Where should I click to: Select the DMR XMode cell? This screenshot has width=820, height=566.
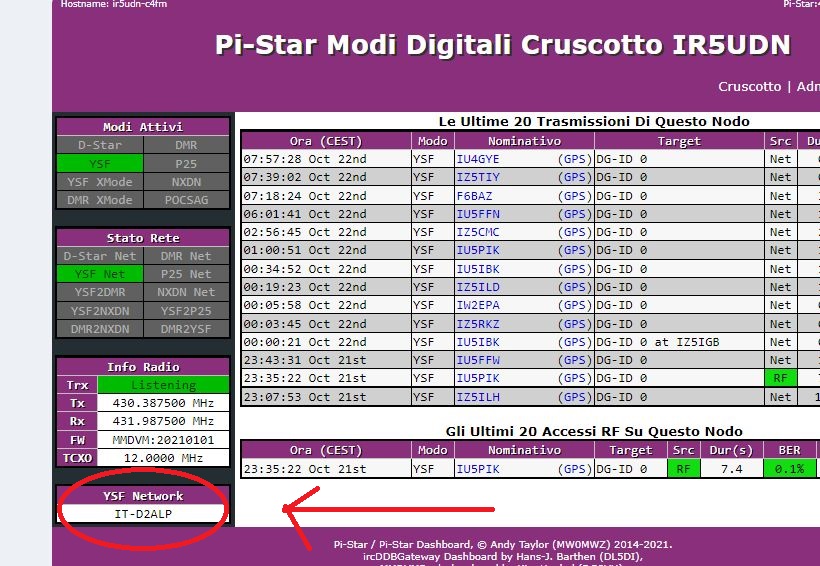100,200
